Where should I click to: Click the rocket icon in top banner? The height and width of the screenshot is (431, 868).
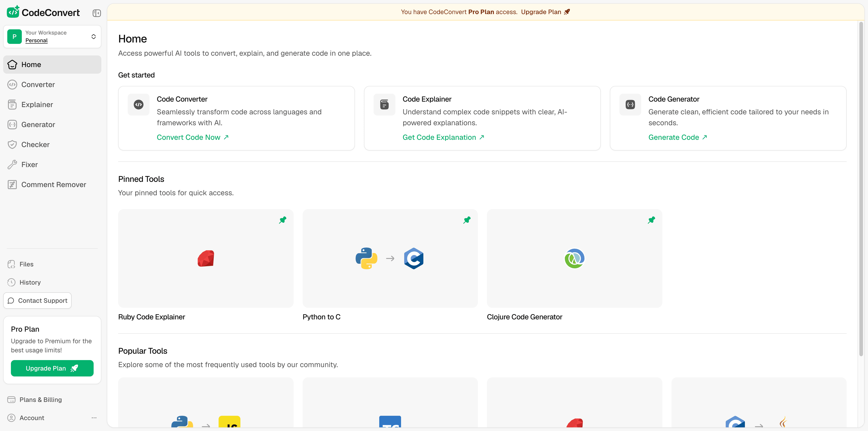(x=567, y=12)
